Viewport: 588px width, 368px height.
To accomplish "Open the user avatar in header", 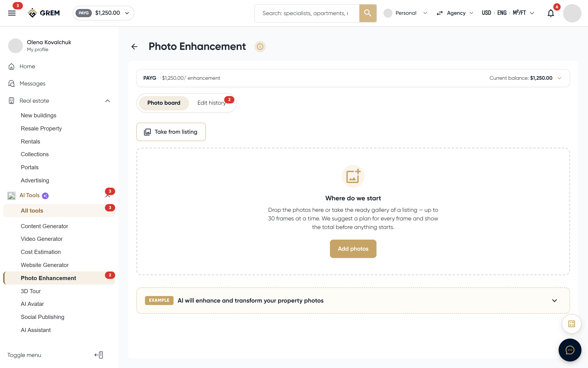I will (x=572, y=13).
